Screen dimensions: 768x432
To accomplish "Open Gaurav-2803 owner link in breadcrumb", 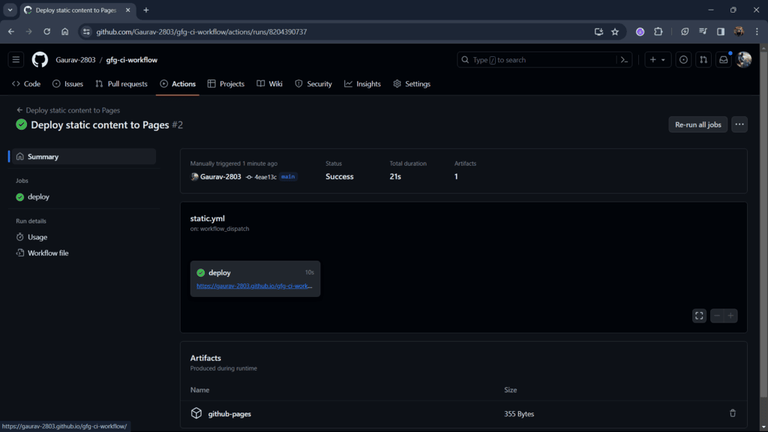I will click(75, 60).
